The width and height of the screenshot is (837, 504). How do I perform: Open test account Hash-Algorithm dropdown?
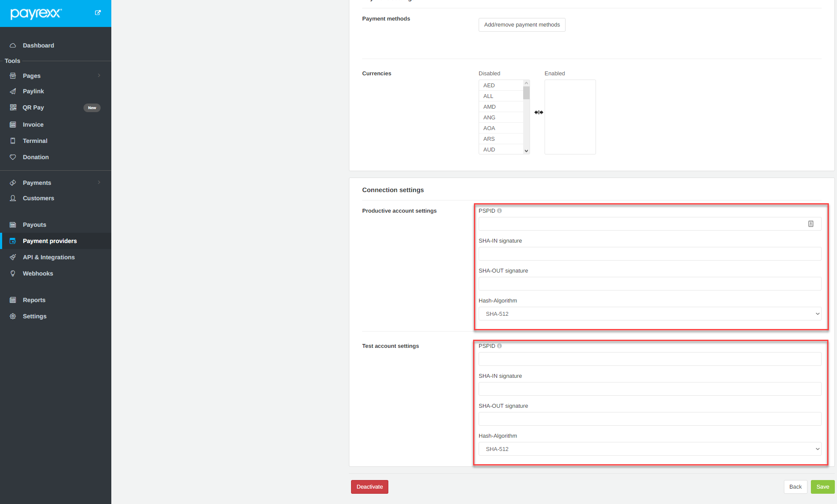[x=649, y=449]
